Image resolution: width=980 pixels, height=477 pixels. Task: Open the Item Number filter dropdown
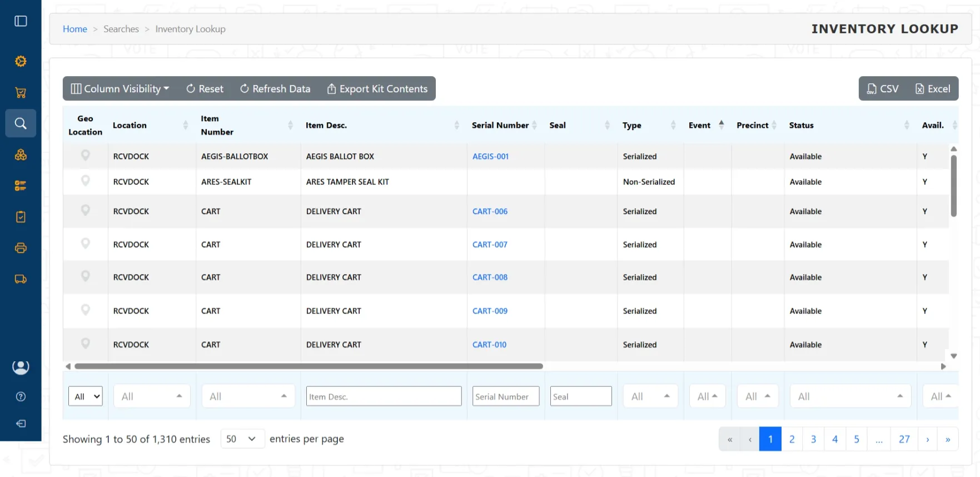pos(248,396)
